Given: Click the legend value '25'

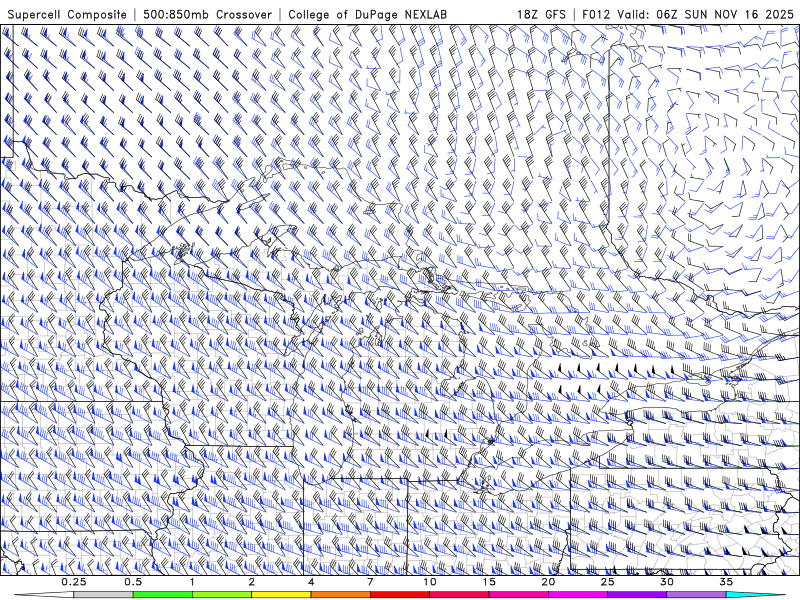Looking at the screenshot, I should (x=608, y=582).
